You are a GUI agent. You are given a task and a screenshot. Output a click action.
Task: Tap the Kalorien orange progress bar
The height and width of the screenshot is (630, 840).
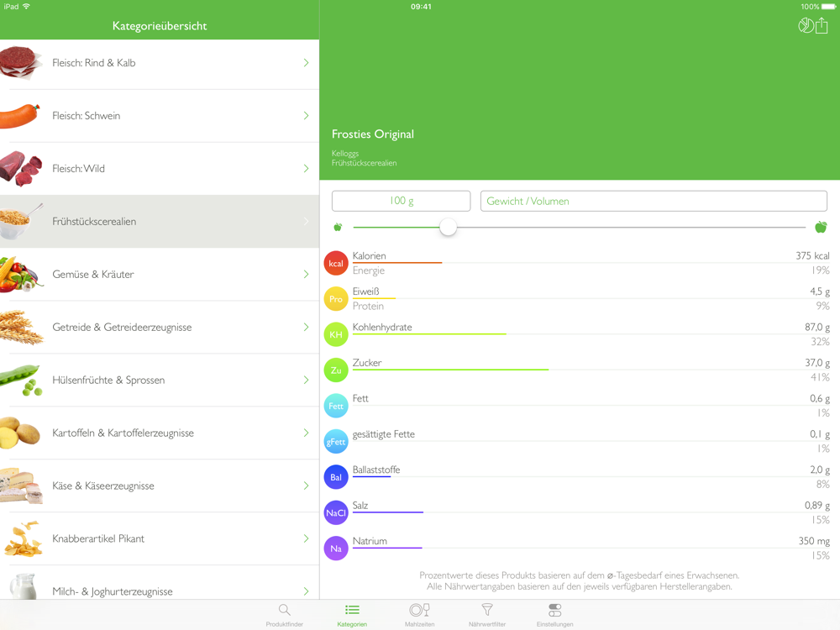pyautogui.click(x=397, y=262)
